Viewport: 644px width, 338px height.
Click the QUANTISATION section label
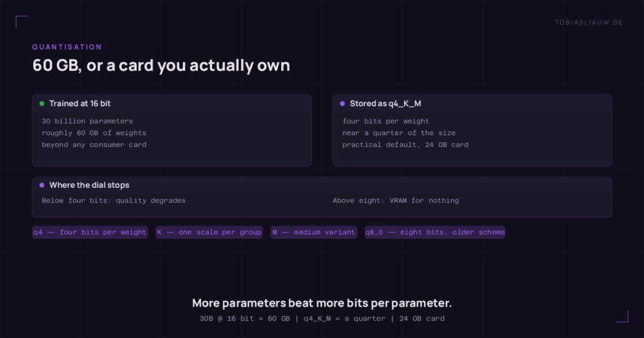(x=67, y=47)
